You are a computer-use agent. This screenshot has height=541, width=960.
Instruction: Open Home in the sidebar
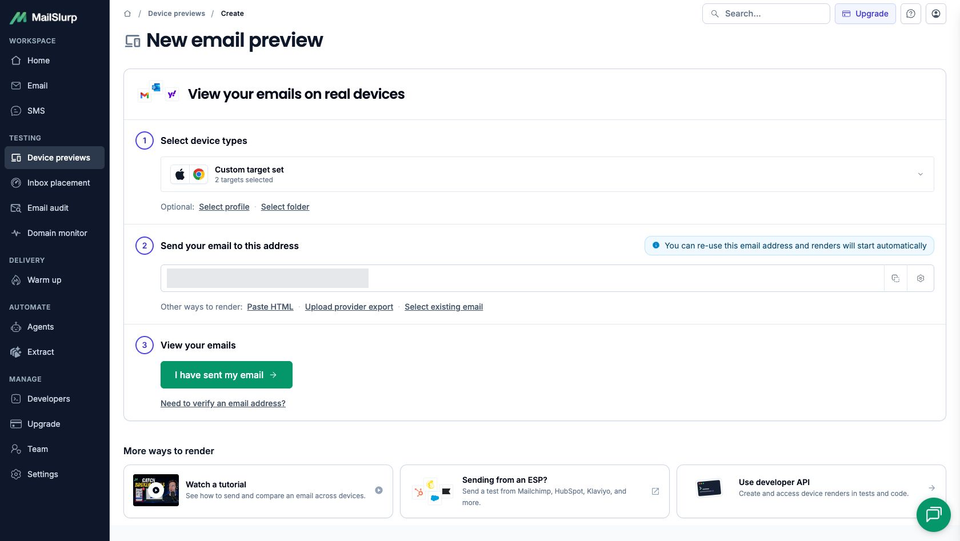[x=54, y=61]
